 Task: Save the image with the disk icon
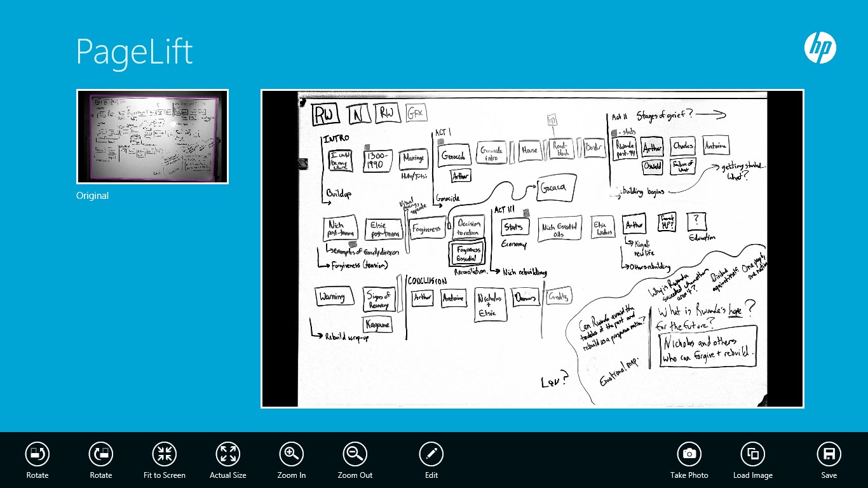pos(829,454)
